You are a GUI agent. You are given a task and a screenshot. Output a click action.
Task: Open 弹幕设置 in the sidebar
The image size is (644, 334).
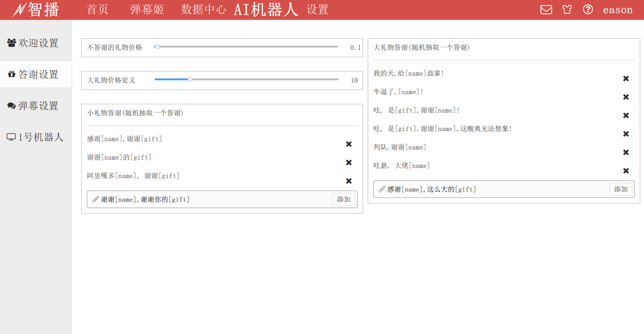36,106
